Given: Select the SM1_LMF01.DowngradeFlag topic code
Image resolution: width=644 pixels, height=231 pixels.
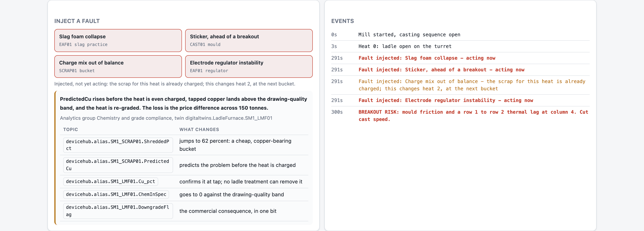Looking at the screenshot, I should pos(118,211).
